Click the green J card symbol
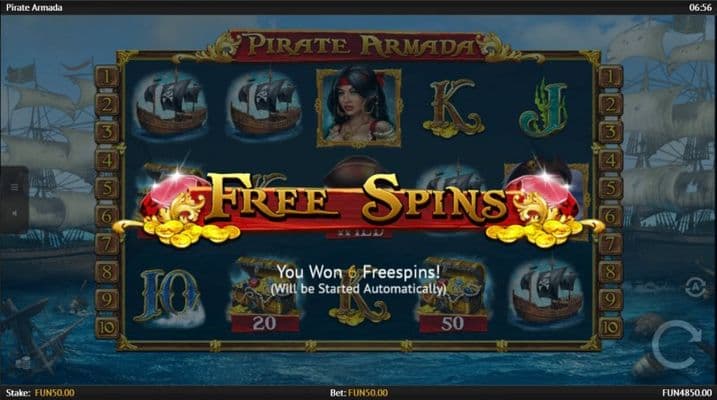The width and height of the screenshot is (717, 400). tap(543, 108)
